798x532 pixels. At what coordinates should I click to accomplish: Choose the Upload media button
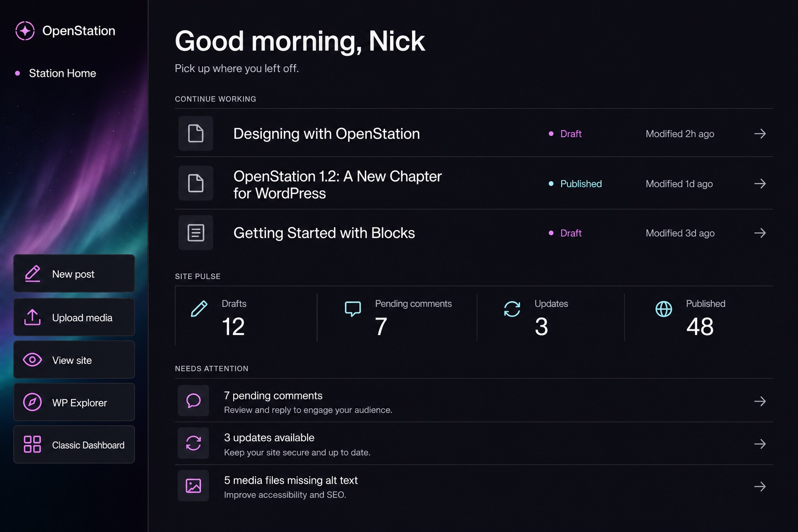(74, 317)
